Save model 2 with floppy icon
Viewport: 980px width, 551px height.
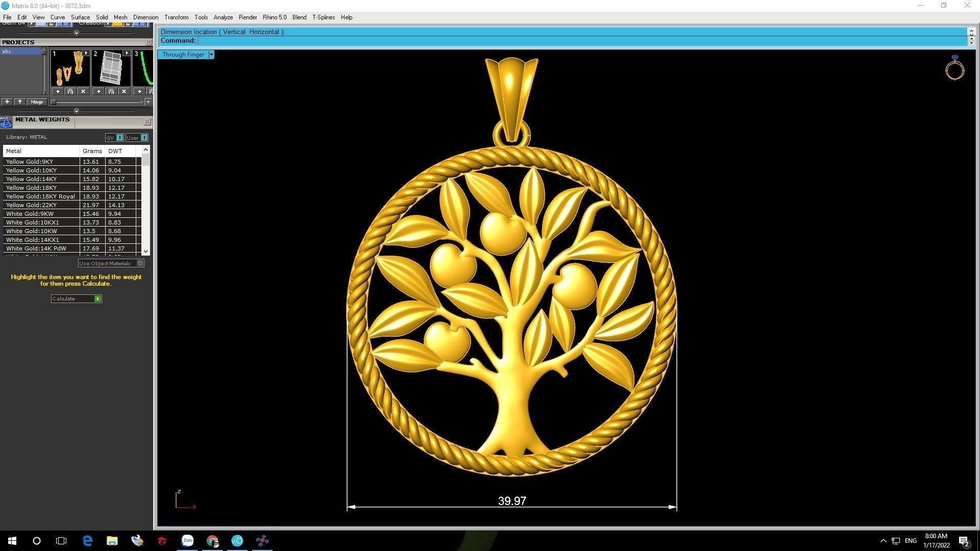111,91
